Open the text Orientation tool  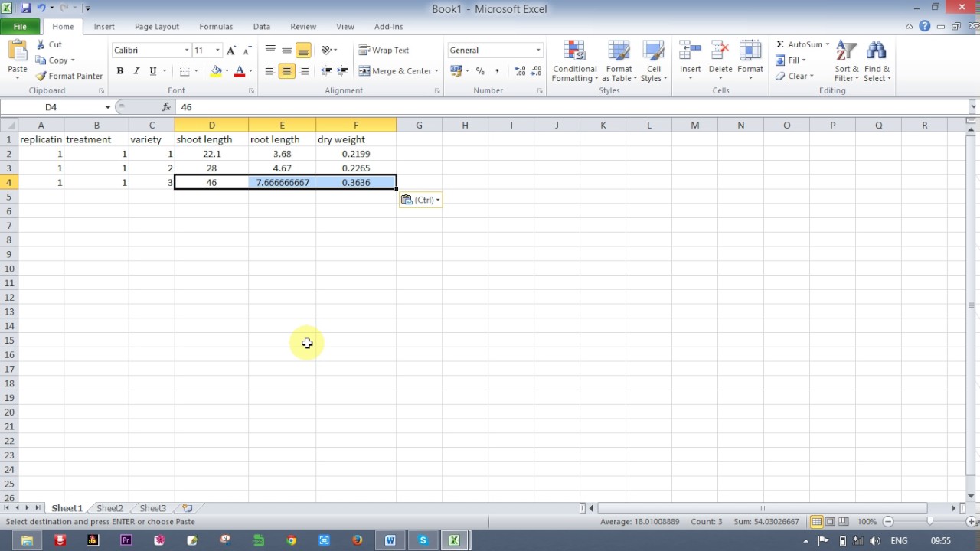tap(329, 50)
